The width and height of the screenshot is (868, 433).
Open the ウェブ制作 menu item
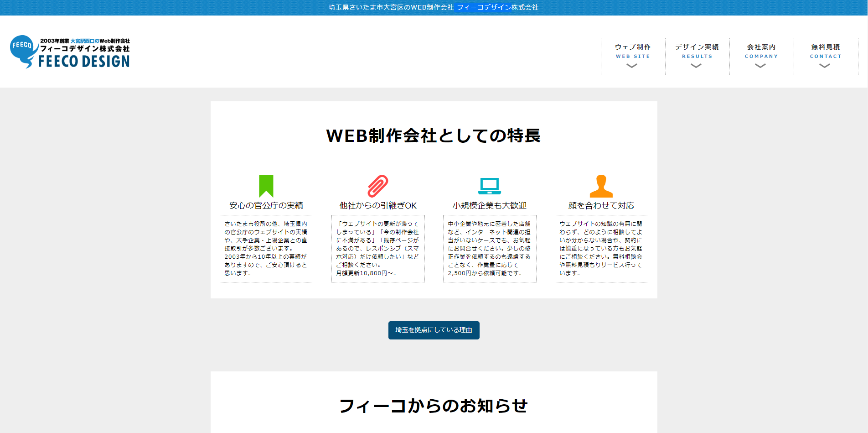click(633, 47)
